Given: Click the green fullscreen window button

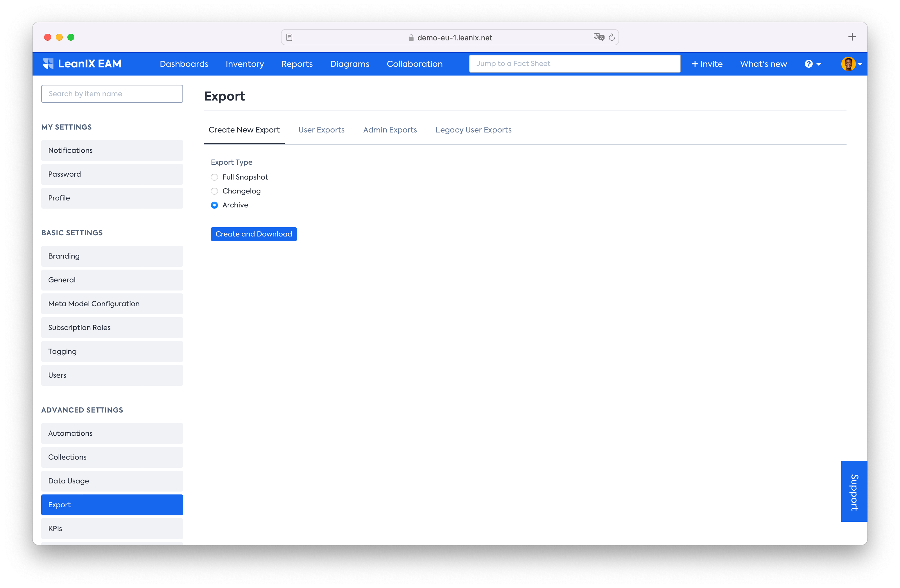Looking at the screenshot, I should (71, 37).
